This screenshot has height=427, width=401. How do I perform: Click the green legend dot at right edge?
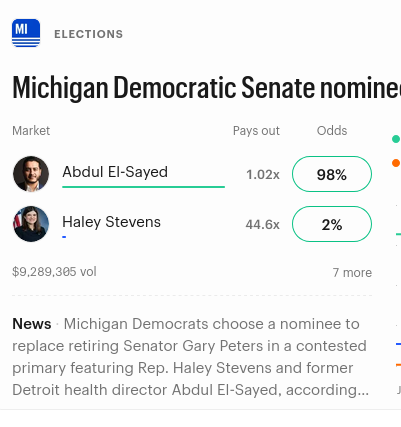click(396, 139)
